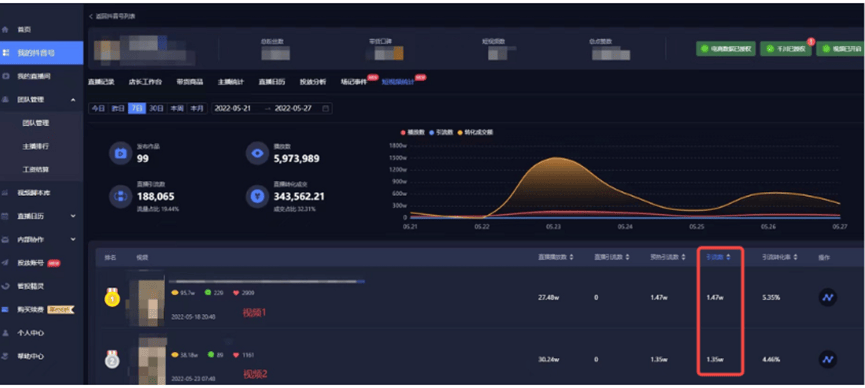865x388 pixels.
Task: Click the 视频脚本库 sidebar icon
Action: (x=6, y=193)
